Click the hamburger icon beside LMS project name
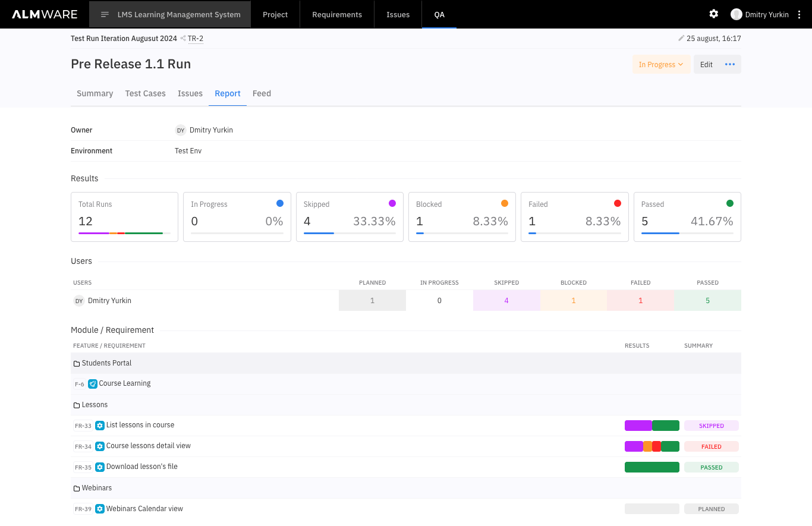812x526 pixels. tap(105, 14)
